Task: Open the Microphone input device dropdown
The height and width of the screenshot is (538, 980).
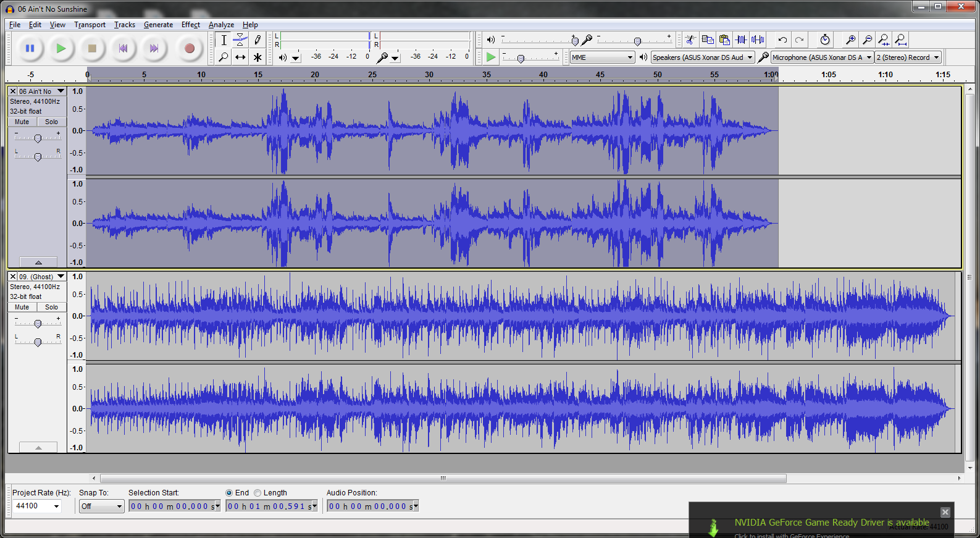Action: [x=822, y=57]
